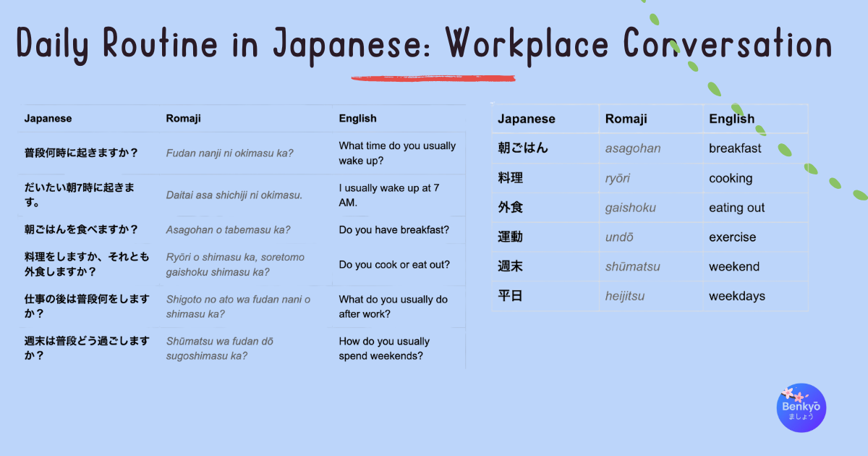Click the '平日' vocabulary cell
868x456 pixels.
click(511, 296)
